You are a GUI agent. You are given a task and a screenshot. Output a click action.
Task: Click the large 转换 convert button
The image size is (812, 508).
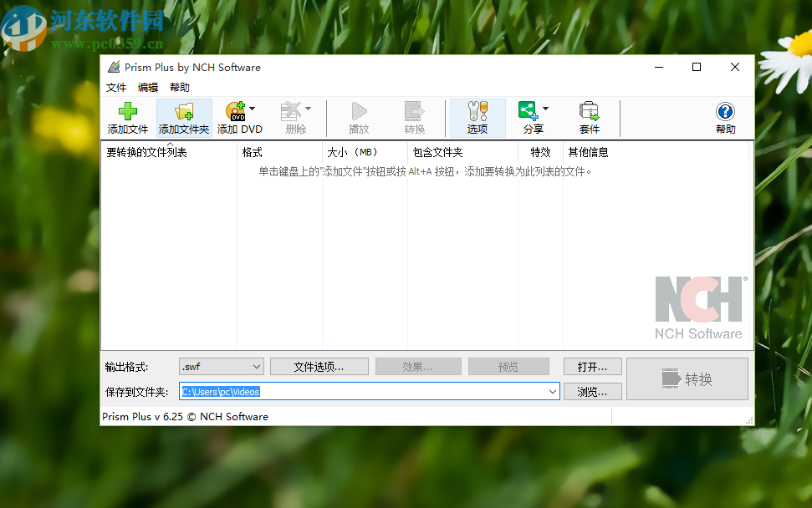[687, 378]
